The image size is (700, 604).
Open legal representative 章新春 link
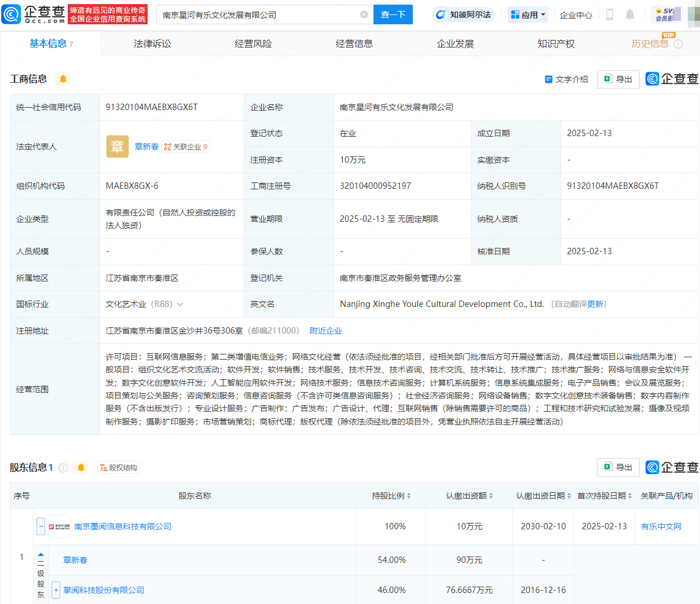(x=146, y=147)
